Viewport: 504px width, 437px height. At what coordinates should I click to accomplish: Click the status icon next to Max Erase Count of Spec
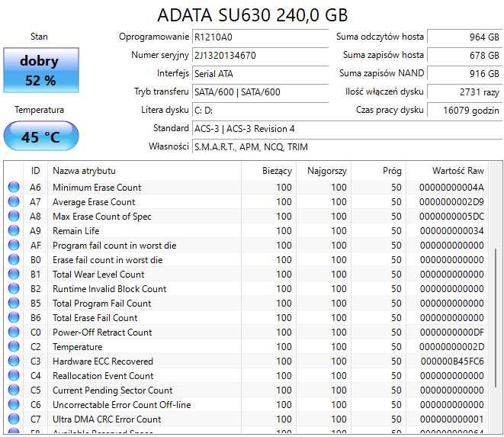[x=14, y=216]
